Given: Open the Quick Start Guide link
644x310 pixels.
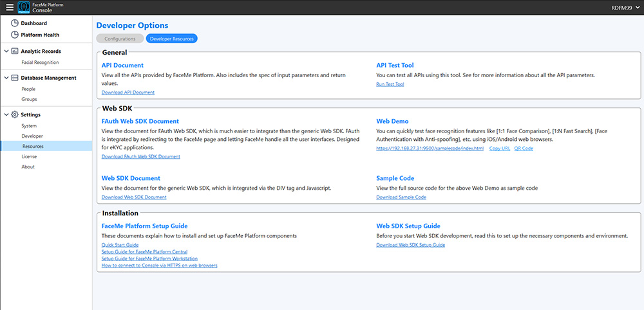Looking at the screenshot, I should 120,245.
